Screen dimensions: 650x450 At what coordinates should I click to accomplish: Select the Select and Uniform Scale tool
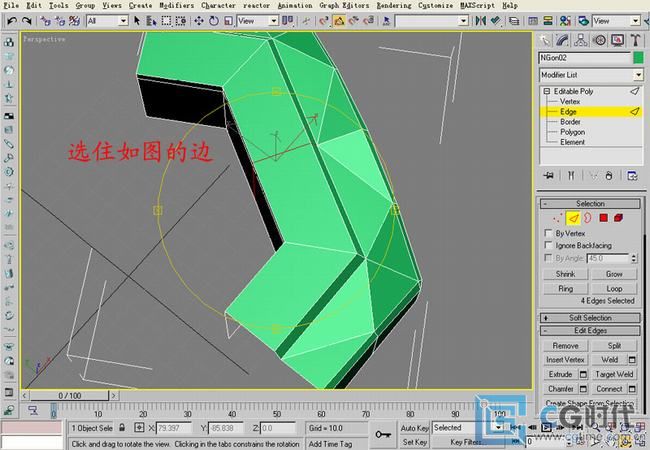(228, 21)
